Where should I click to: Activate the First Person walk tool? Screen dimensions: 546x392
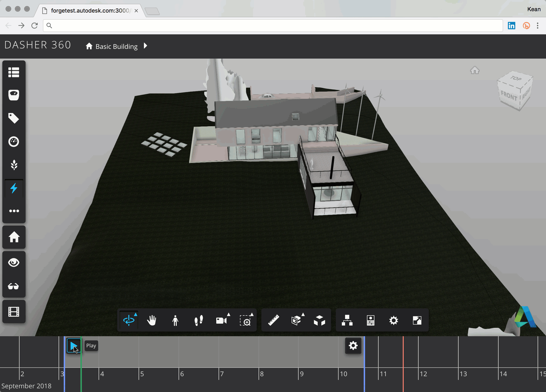175,320
